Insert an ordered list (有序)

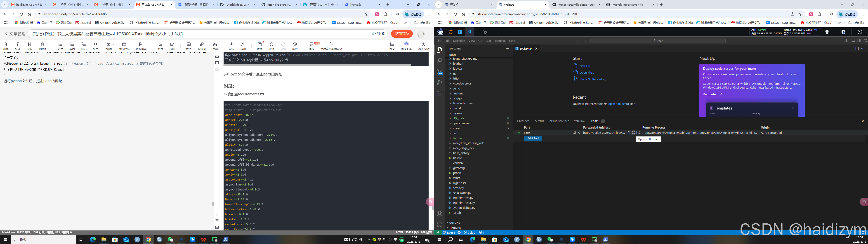(72, 46)
